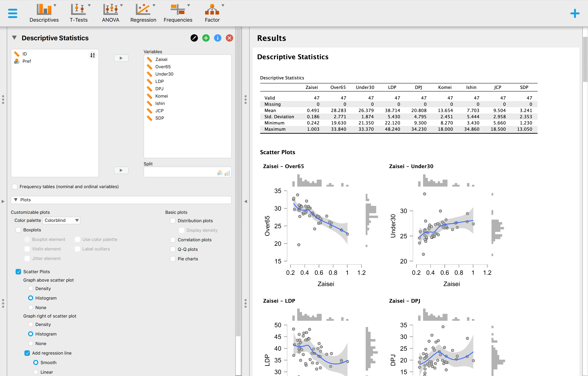The height and width of the screenshot is (376, 588).
Task: Uncheck Add regression line
Action: [x=27, y=353]
